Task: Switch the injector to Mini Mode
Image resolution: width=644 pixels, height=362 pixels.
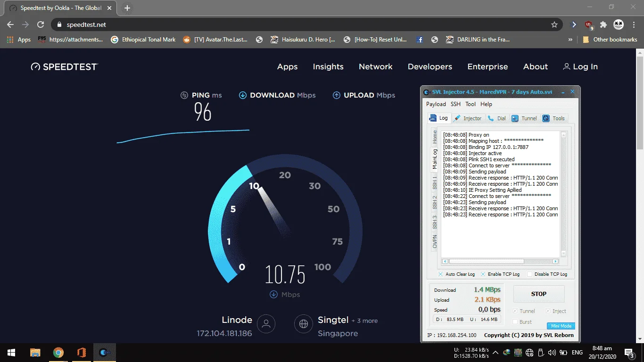Action: (561, 326)
